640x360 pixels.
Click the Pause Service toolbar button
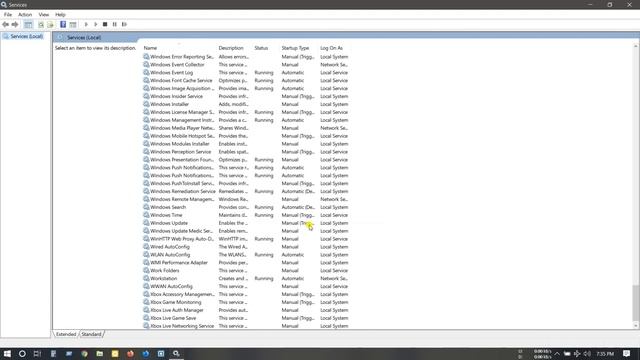[x=115, y=24]
